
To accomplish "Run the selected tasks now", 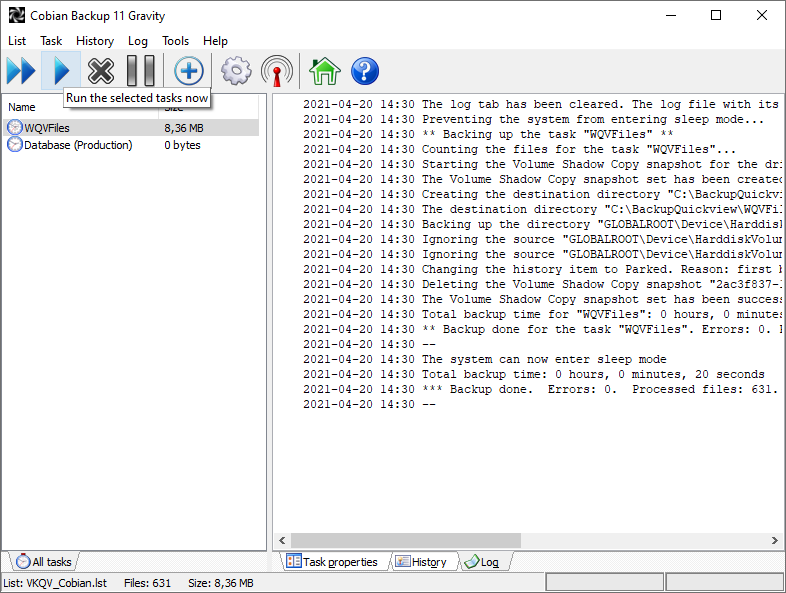I will click(x=61, y=71).
